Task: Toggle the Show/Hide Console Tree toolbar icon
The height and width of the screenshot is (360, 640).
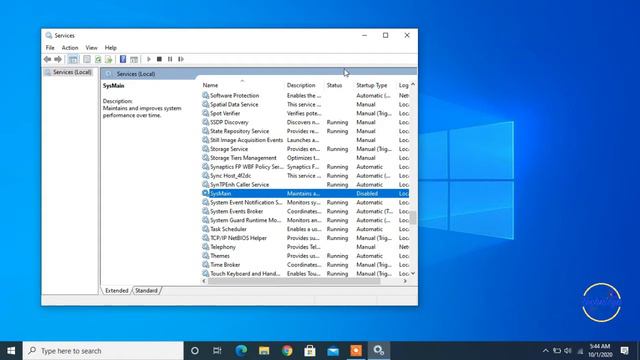Action: tap(73, 59)
